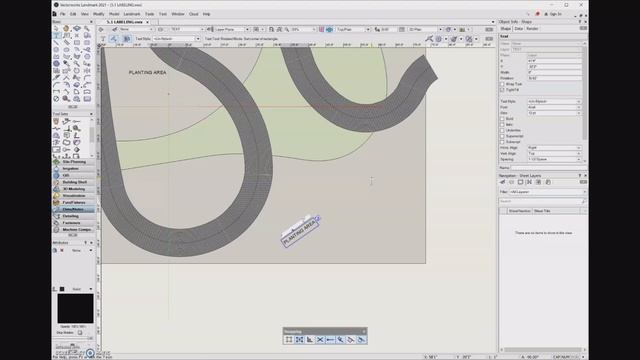
Task: Open File menu
Action: click(62, 14)
